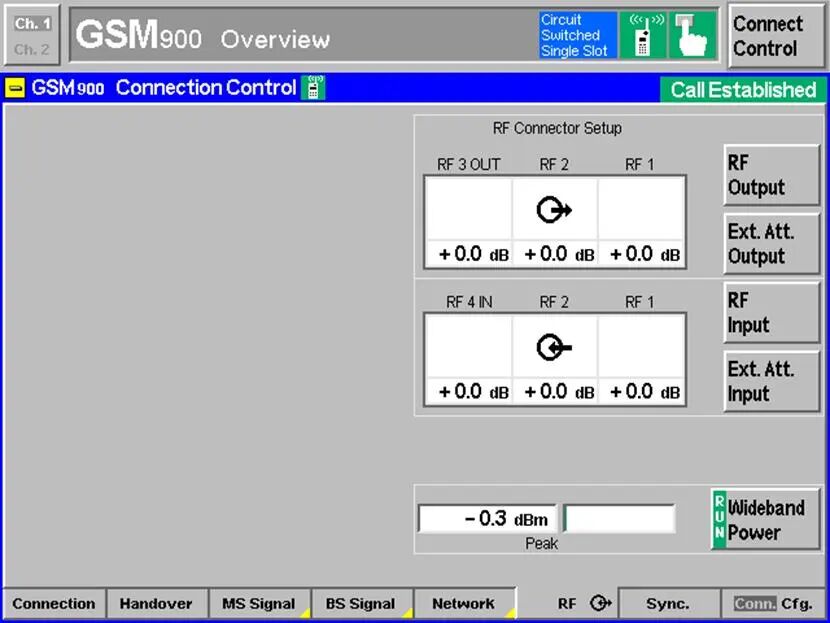Select the RF tab in bottom bar
Screen dimensions: 830x623
[x=567, y=603]
